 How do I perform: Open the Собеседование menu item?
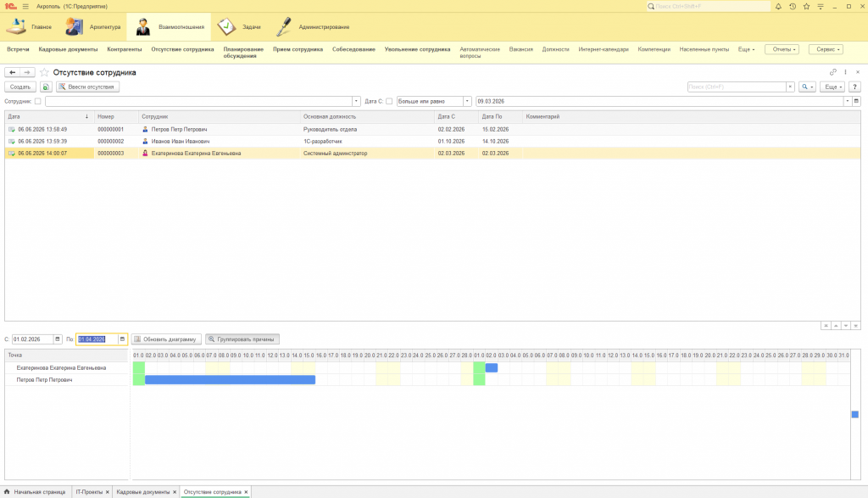pos(353,49)
